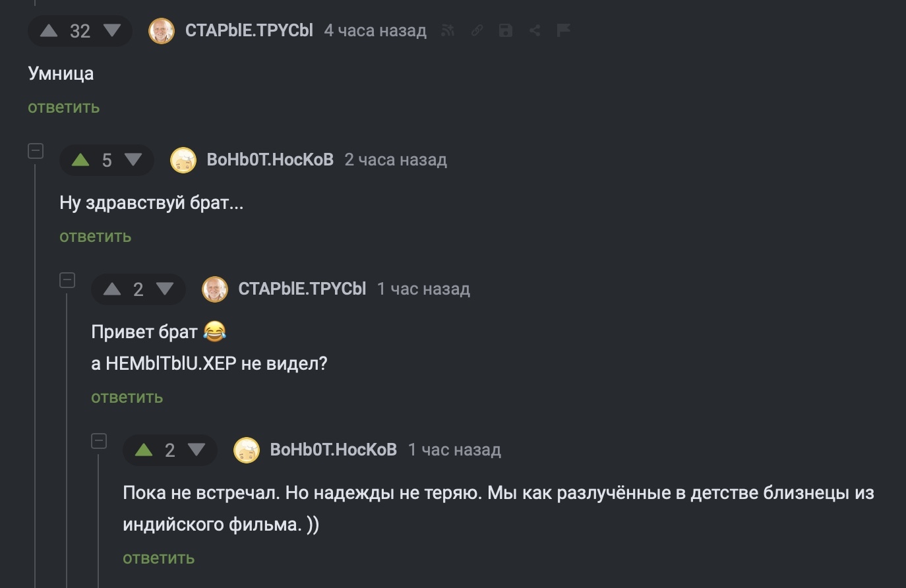Upvote the top comment with 32 rating

[x=49, y=30]
